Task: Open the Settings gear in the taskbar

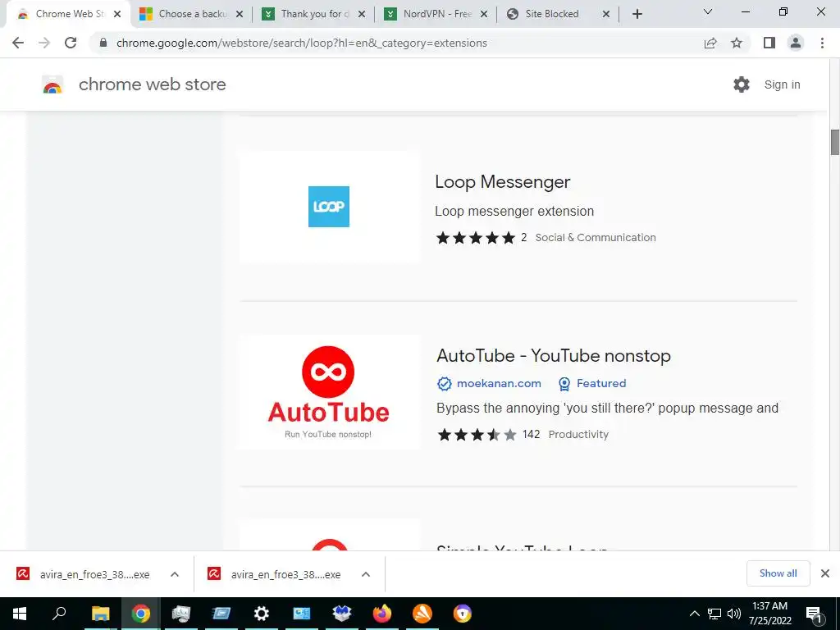Action: [262, 614]
